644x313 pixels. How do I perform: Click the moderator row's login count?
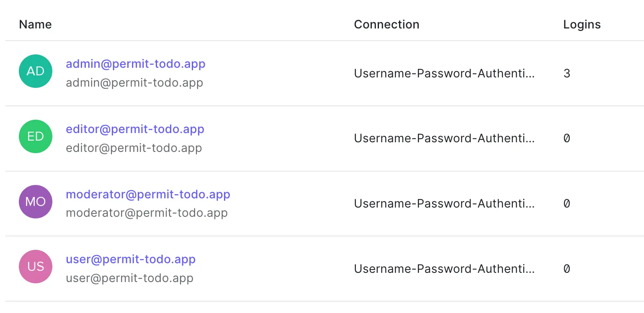(x=567, y=204)
